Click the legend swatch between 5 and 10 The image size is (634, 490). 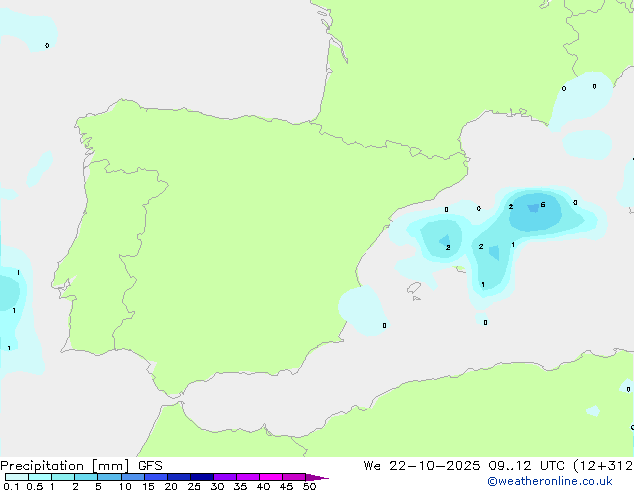pyautogui.click(x=109, y=477)
